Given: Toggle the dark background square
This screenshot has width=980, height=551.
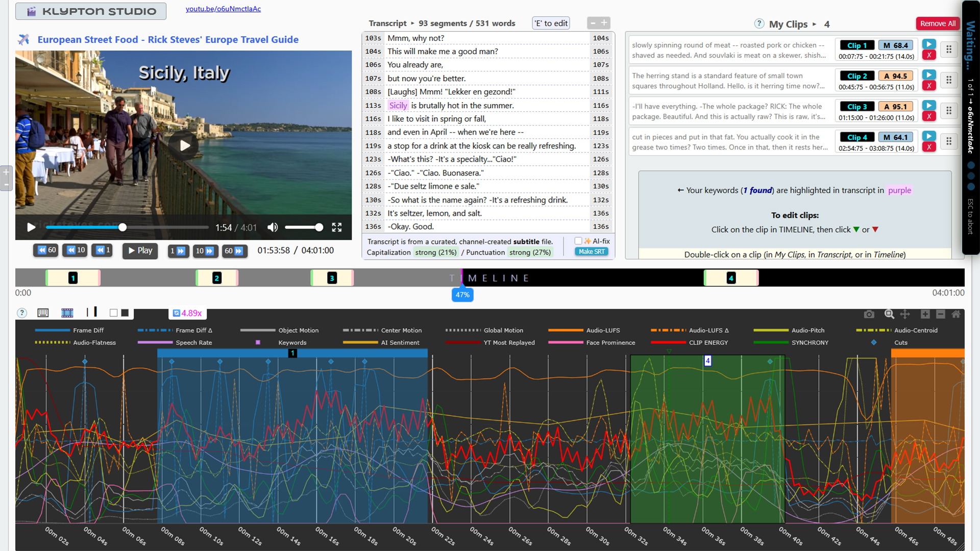Looking at the screenshot, I should pos(125,312).
